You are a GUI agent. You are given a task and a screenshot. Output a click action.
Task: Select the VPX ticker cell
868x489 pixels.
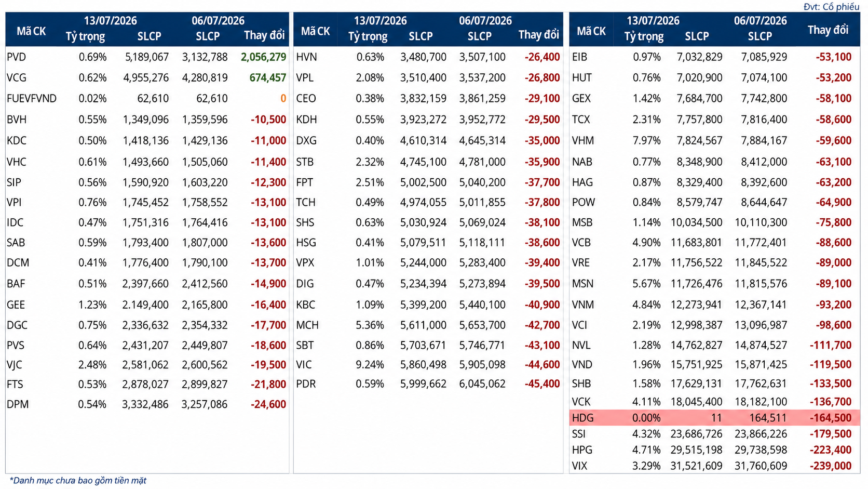pos(305,263)
